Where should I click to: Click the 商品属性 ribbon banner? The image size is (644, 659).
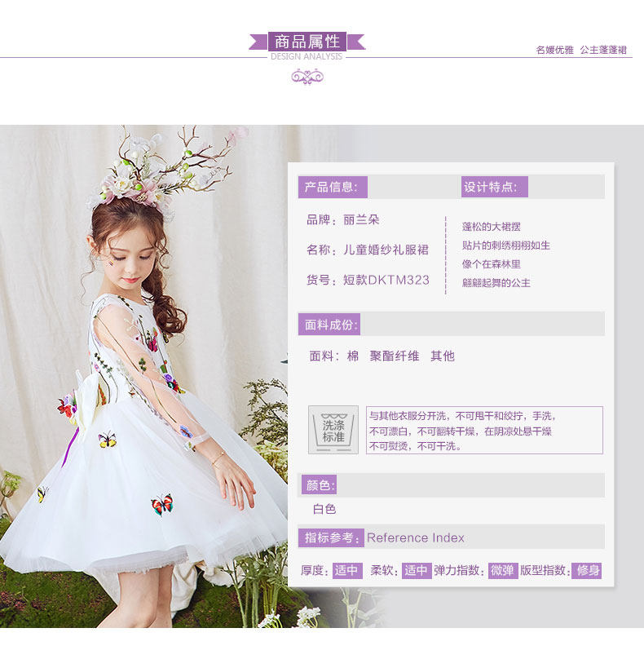pyautogui.click(x=307, y=42)
